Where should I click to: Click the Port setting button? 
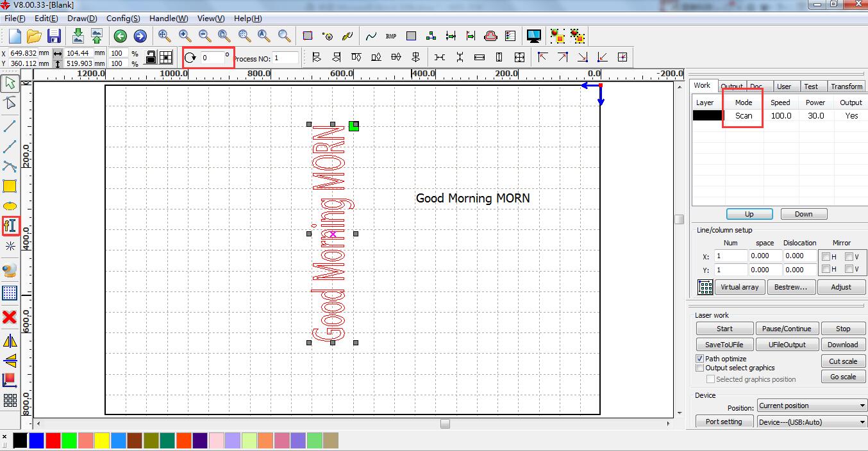pyautogui.click(x=724, y=422)
